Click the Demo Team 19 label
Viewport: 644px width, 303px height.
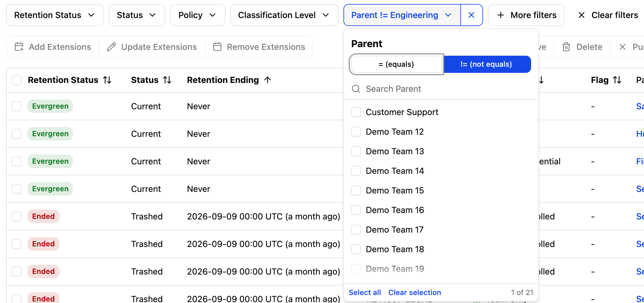(x=395, y=269)
